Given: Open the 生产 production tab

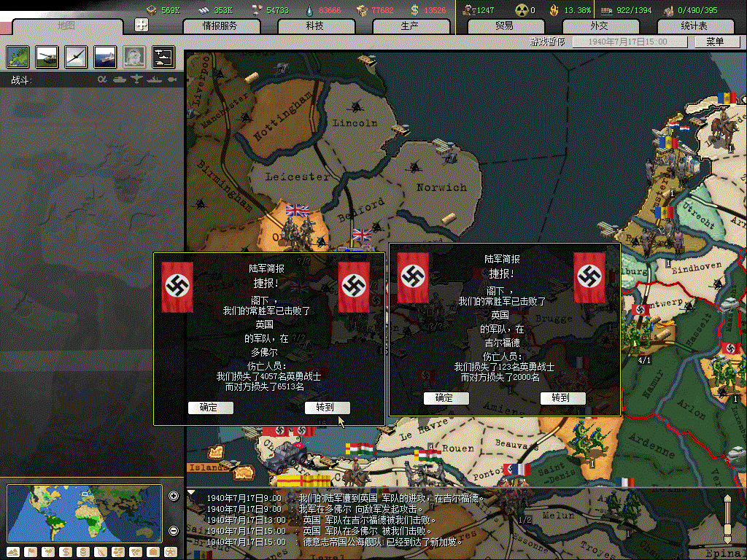Looking at the screenshot, I should coord(410,26).
